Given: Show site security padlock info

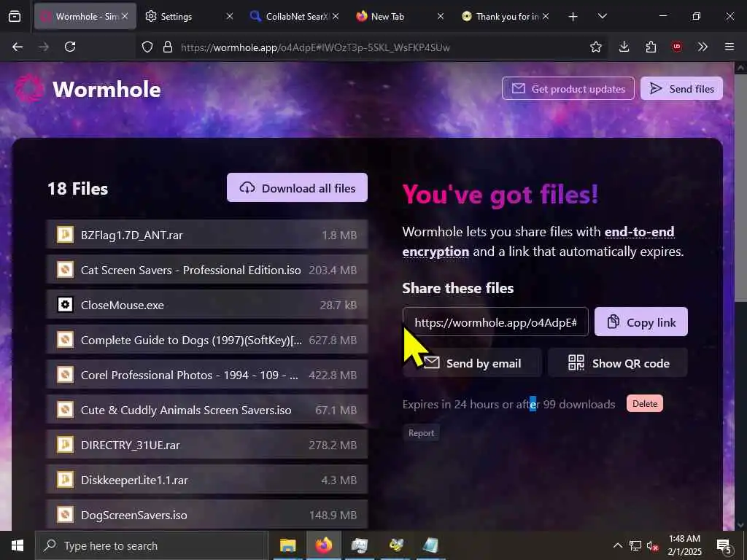Looking at the screenshot, I should tap(167, 47).
